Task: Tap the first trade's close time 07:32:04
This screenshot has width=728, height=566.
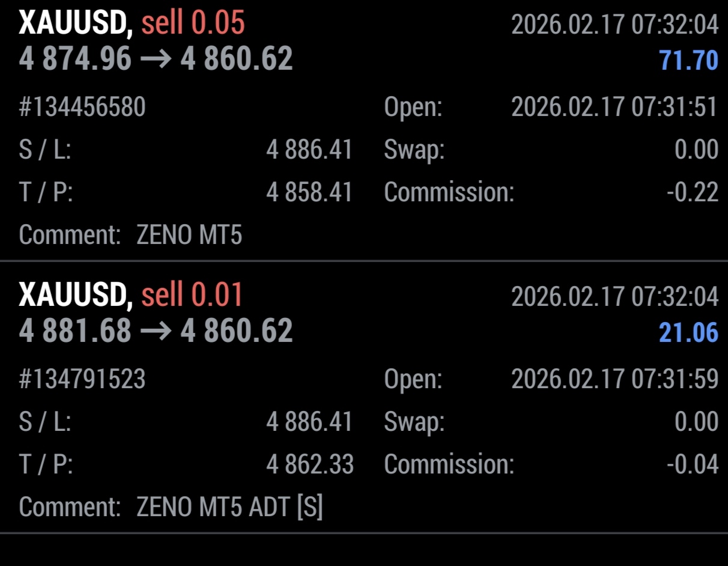Action: [x=615, y=25]
